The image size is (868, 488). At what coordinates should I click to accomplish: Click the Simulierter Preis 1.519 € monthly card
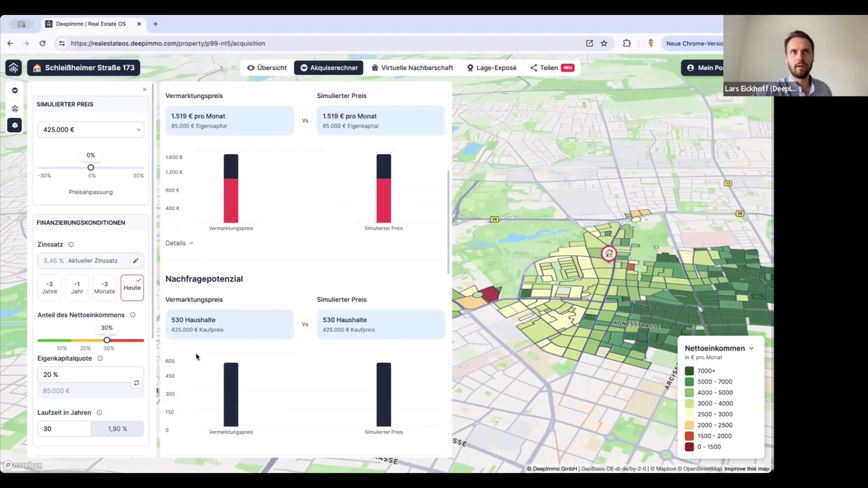coord(381,121)
